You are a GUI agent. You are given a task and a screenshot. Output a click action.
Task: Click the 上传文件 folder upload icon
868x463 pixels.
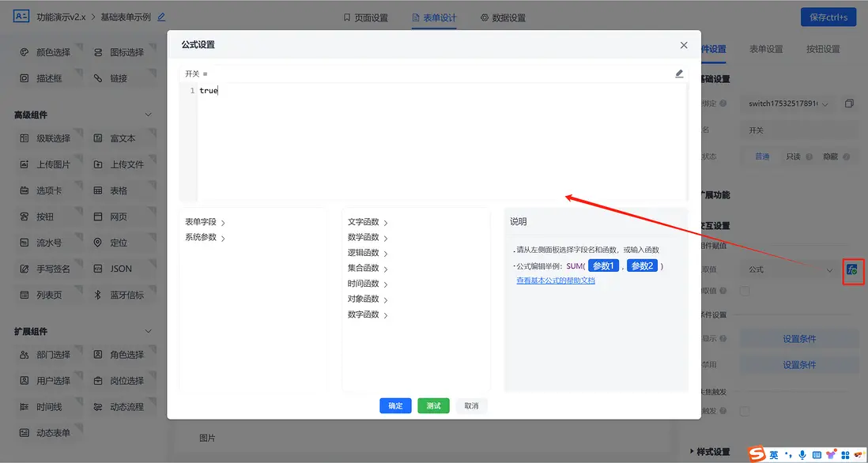pos(98,164)
